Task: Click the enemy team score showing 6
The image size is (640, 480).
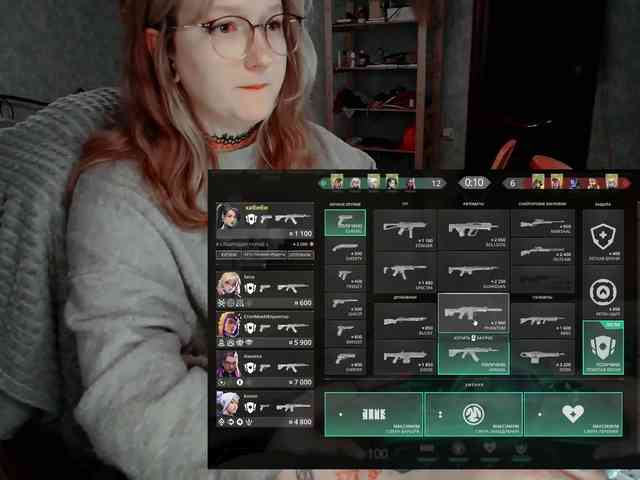Action: pos(513,184)
